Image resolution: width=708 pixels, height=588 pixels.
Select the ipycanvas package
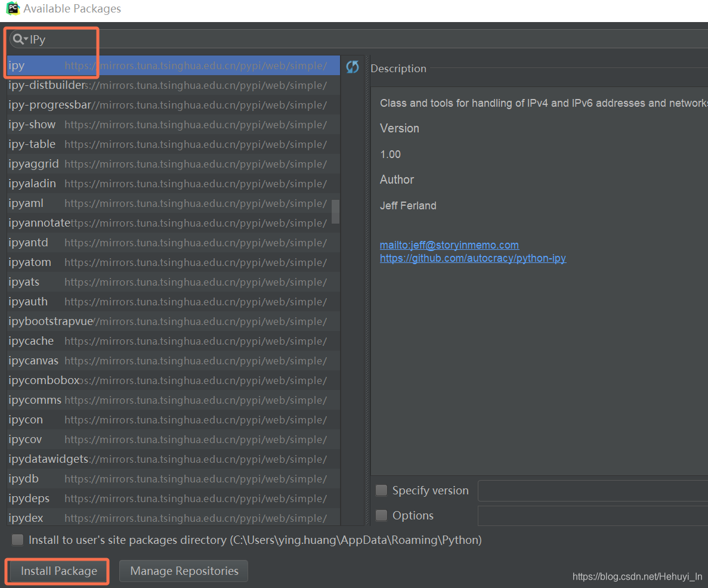(x=33, y=360)
